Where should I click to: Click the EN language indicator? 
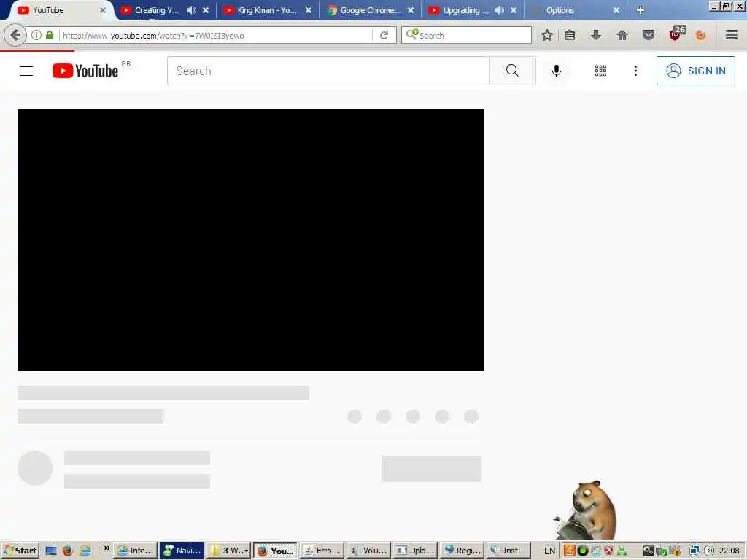549,551
